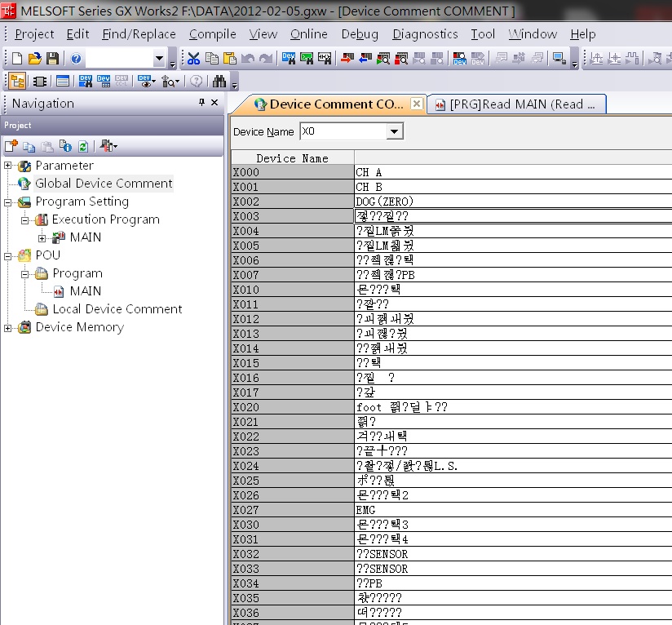Click the Save project floppy disk icon

tap(52, 59)
